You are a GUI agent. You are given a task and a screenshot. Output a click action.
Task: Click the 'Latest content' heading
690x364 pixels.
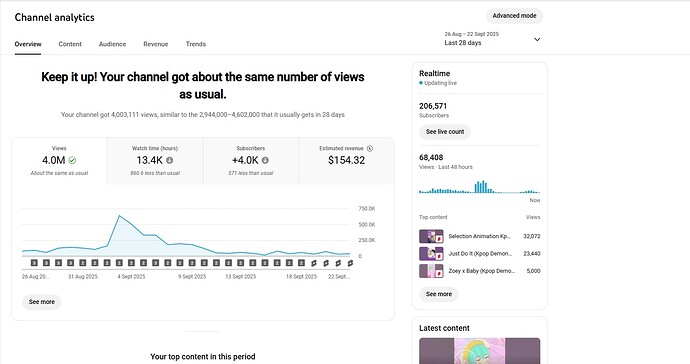[x=444, y=328]
